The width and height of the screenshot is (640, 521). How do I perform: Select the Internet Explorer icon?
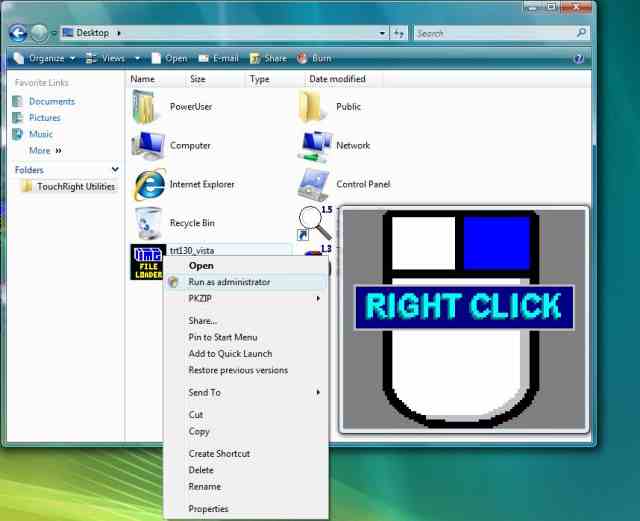click(x=148, y=184)
